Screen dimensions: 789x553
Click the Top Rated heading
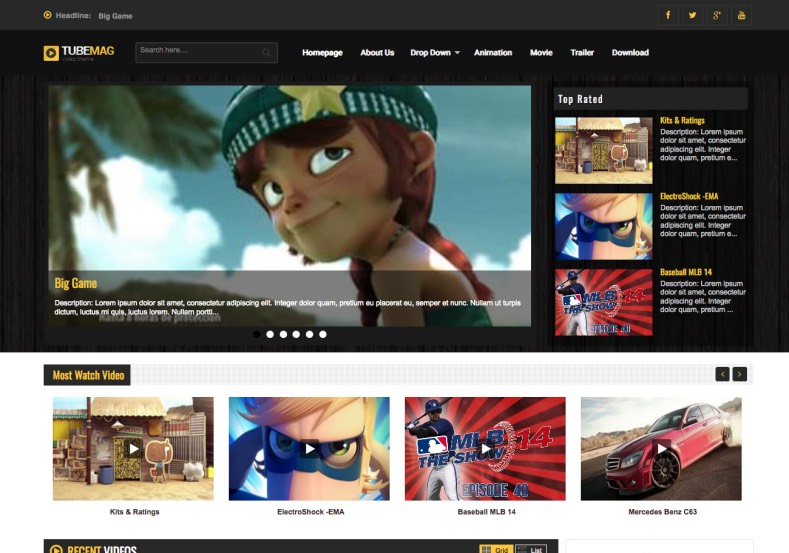click(x=580, y=99)
